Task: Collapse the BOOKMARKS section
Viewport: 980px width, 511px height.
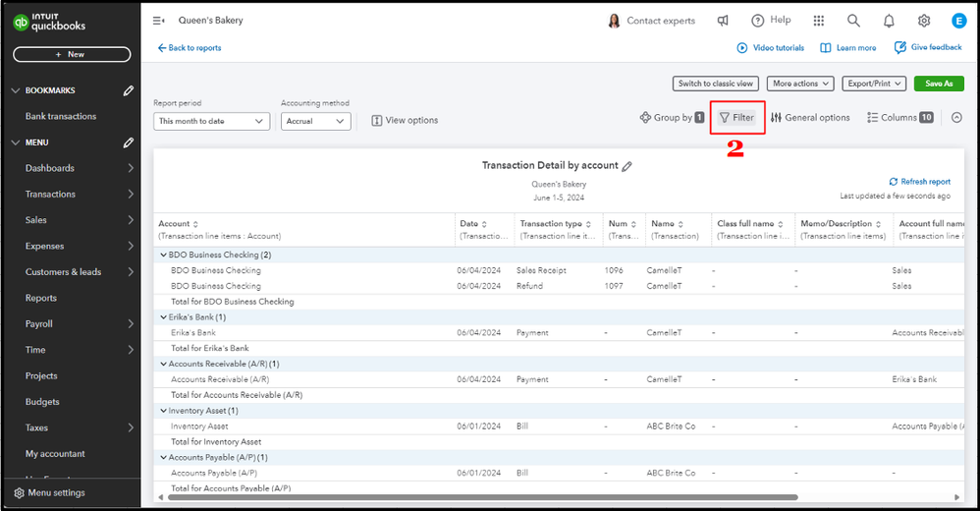Action: [16, 90]
